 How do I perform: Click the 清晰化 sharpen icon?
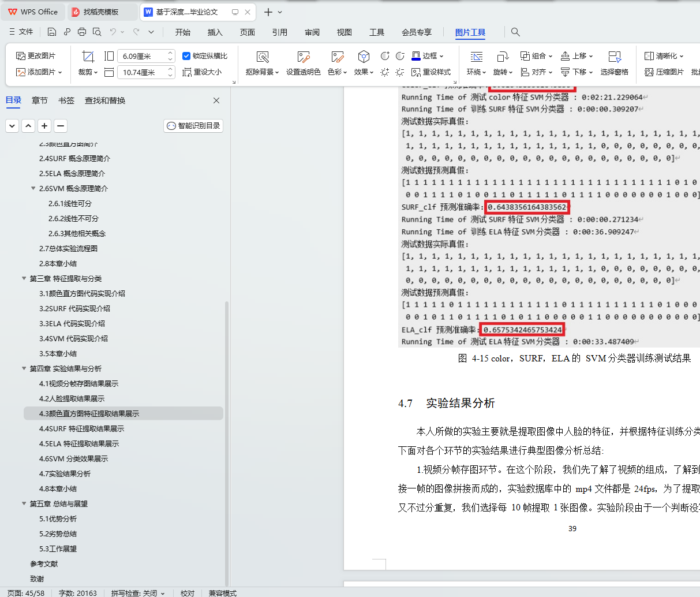point(649,56)
